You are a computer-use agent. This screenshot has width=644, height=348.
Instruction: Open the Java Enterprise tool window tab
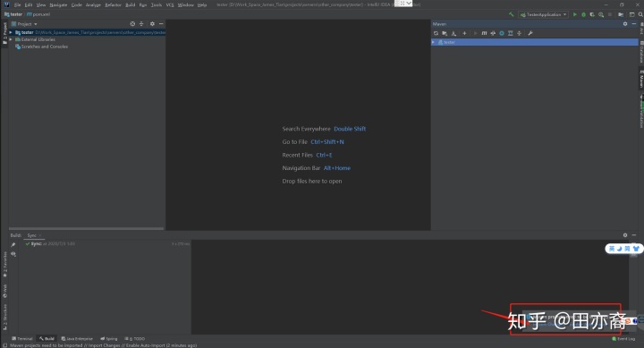[x=77, y=338]
